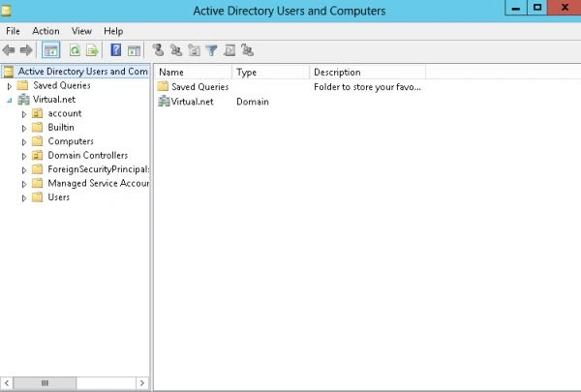Click the tree pane scrollbar right arrow
Screen dimensions: 581x392
(x=142, y=383)
